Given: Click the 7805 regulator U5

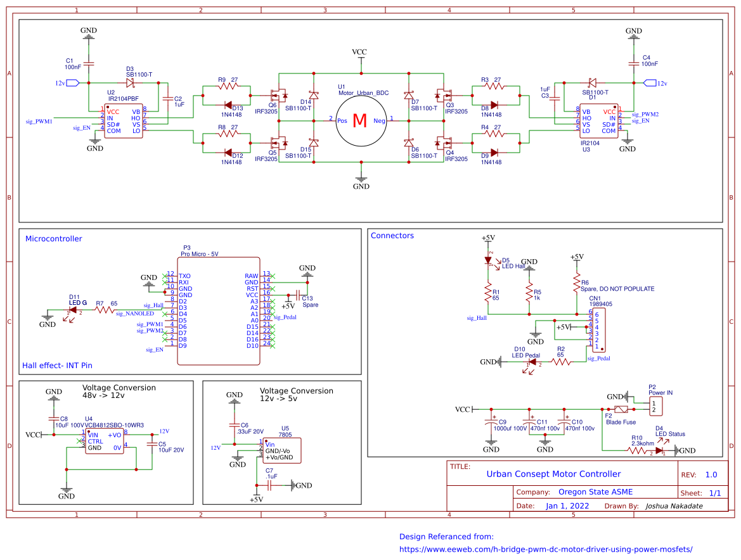Looking at the screenshot, I should [x=281, y=450].
